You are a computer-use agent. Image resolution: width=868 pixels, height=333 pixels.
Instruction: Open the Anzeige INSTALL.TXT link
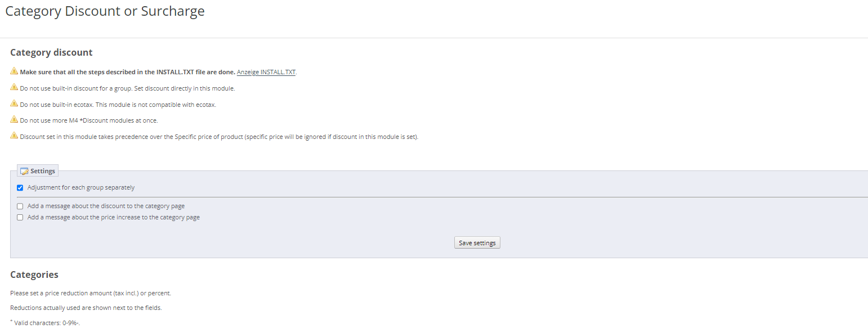point(266,72)
